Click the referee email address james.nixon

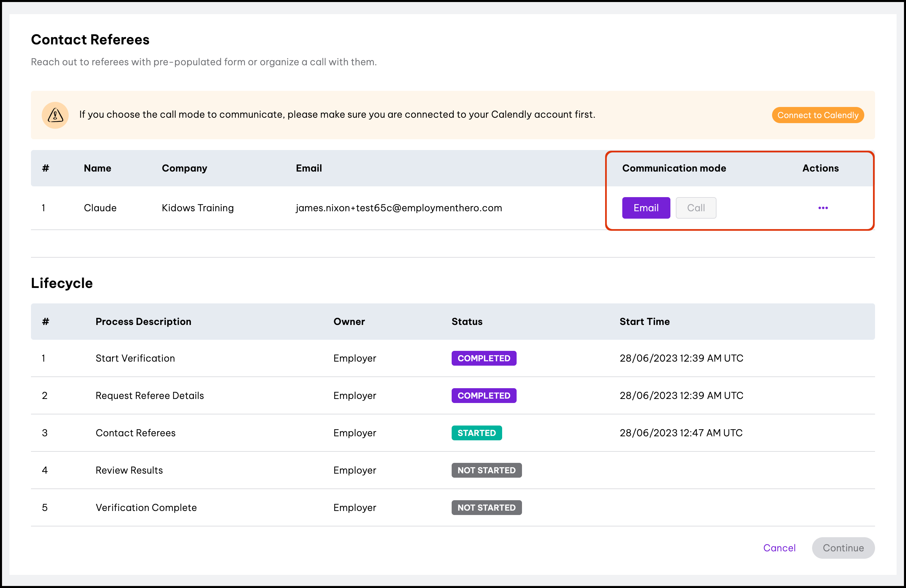(398, 208)
